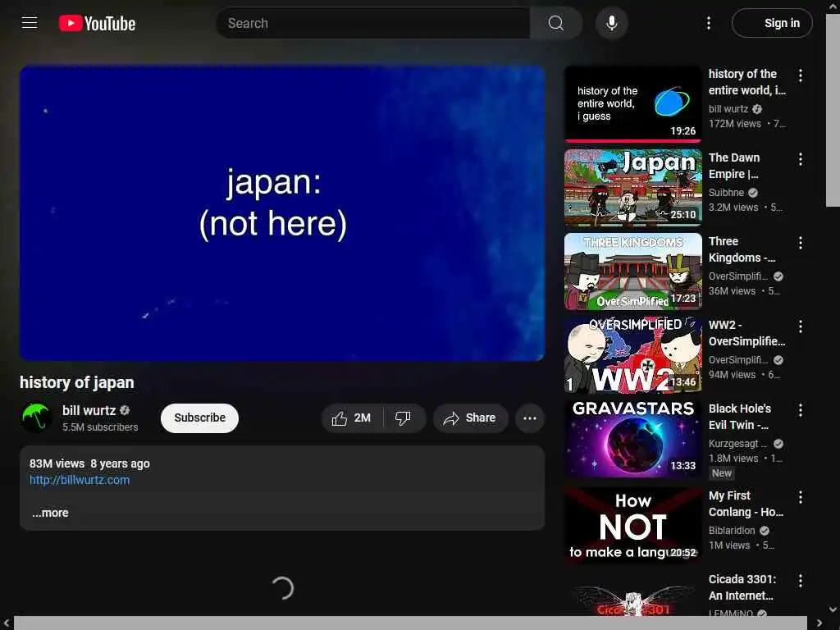Open the bill wurtz channel avatar
This screenshot has height=630, width=840.
click(36, 418)
